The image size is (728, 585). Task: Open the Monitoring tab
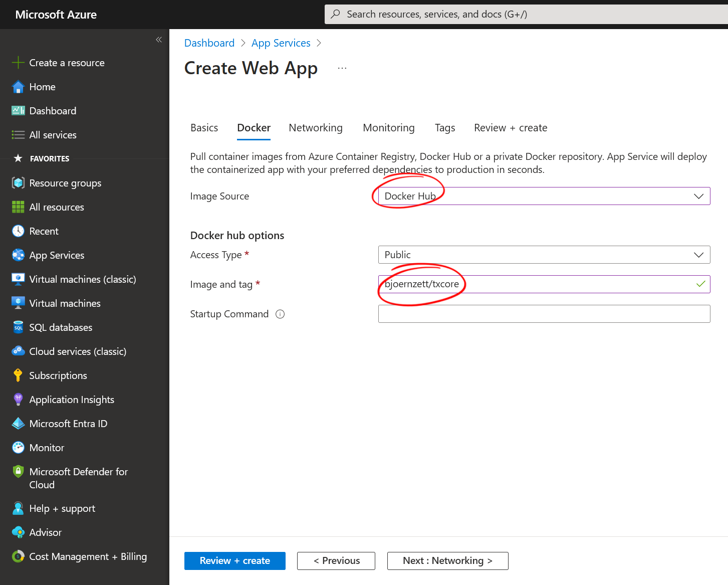pyautogui.click(x=389, y=128)
